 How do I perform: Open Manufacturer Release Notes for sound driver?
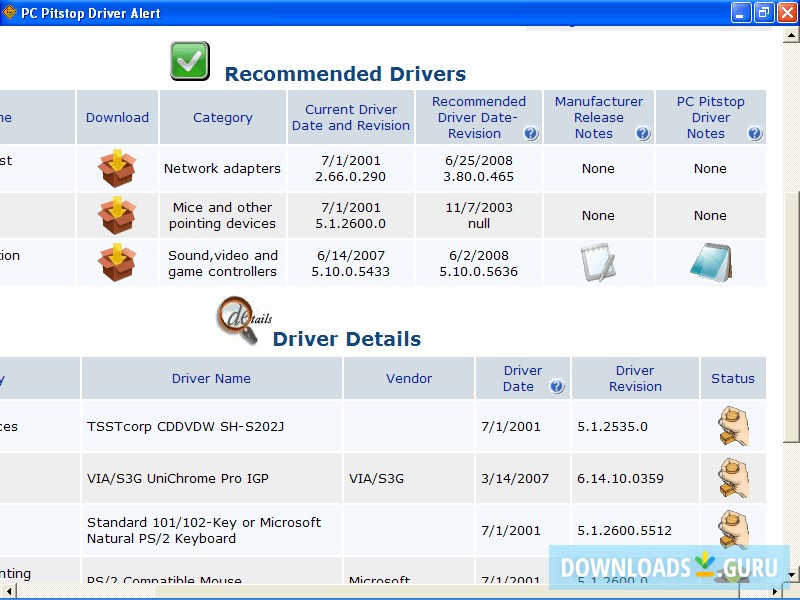coord(598,263)
